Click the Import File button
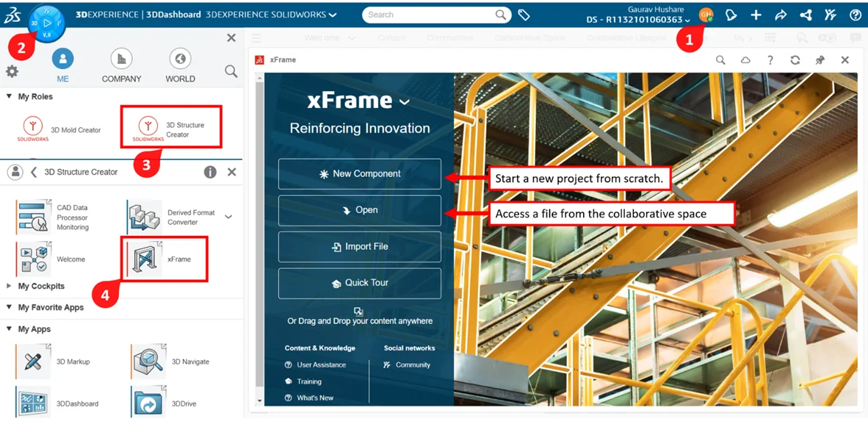 360,246
